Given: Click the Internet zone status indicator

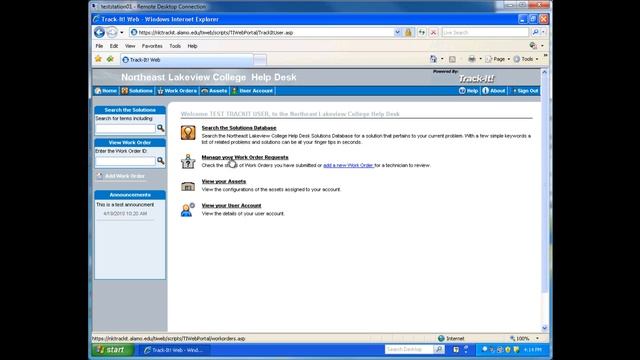Looking at the screenshot, I should (x=451, y=338).
